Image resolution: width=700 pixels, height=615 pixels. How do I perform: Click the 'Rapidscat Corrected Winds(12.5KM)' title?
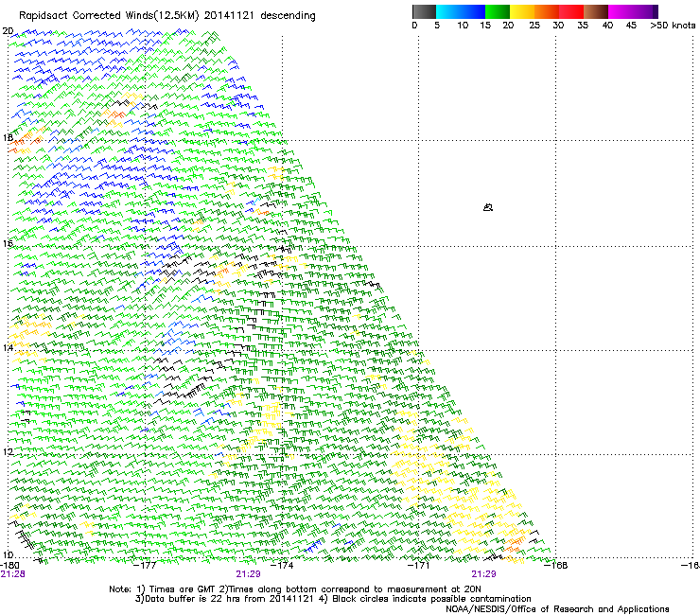[109, 15]
